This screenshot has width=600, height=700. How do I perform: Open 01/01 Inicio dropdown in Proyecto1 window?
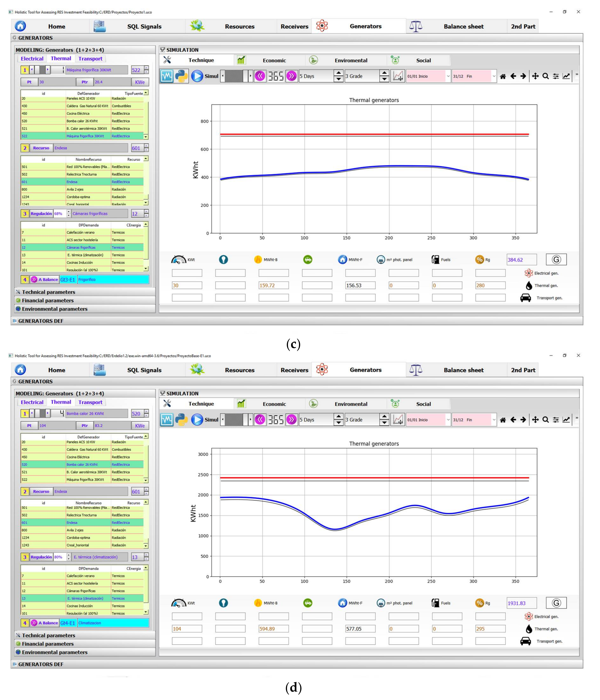[448, 76]
